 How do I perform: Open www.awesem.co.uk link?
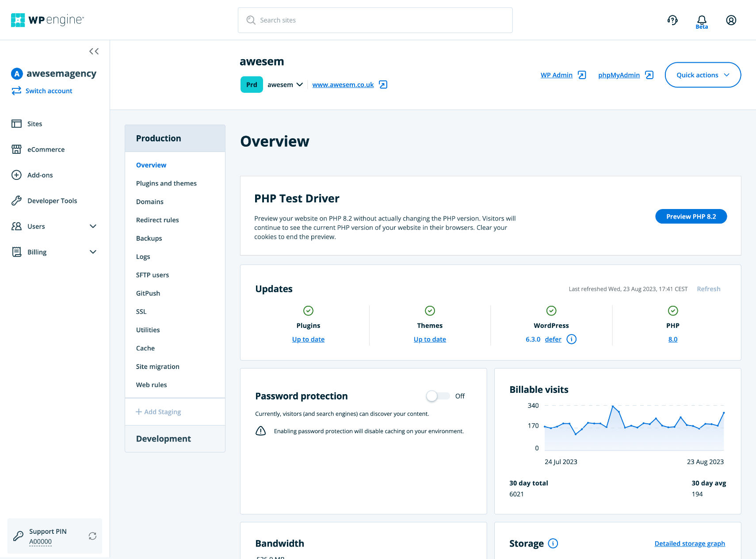click(343, 84)
